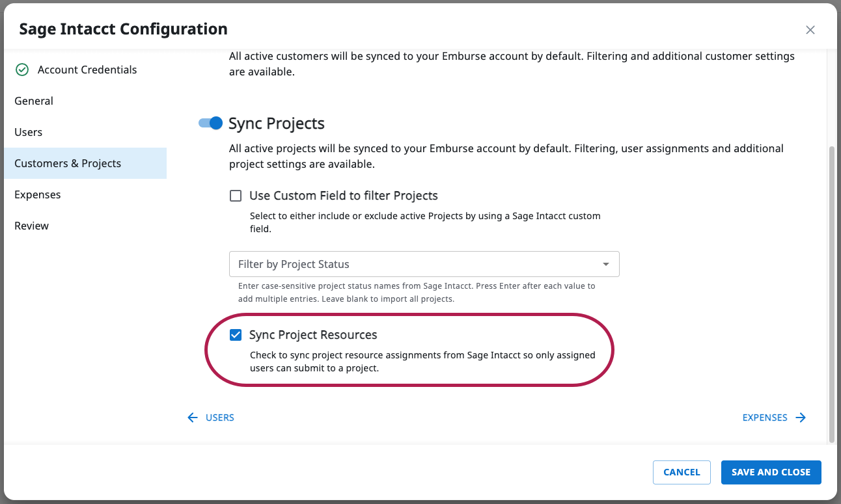This screenshot has width=841, height=504.
Task: Enable Use Custom Field to filter Projects
Action: click(236, 196)
